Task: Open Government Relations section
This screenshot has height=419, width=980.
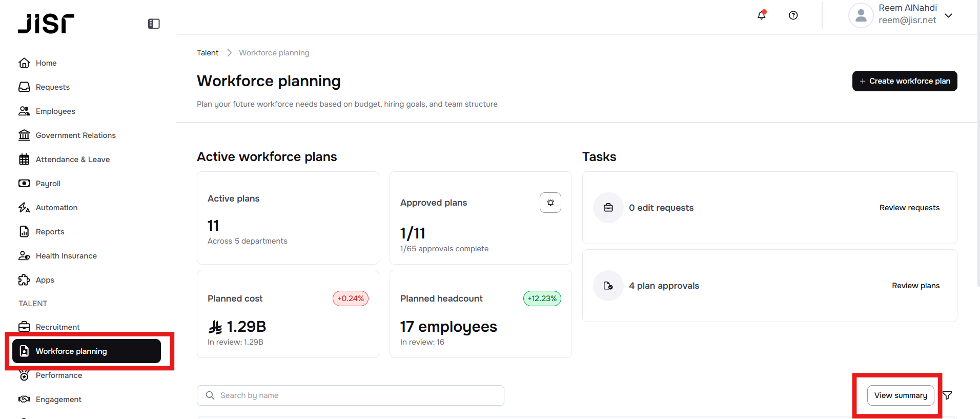Action: 75,135
